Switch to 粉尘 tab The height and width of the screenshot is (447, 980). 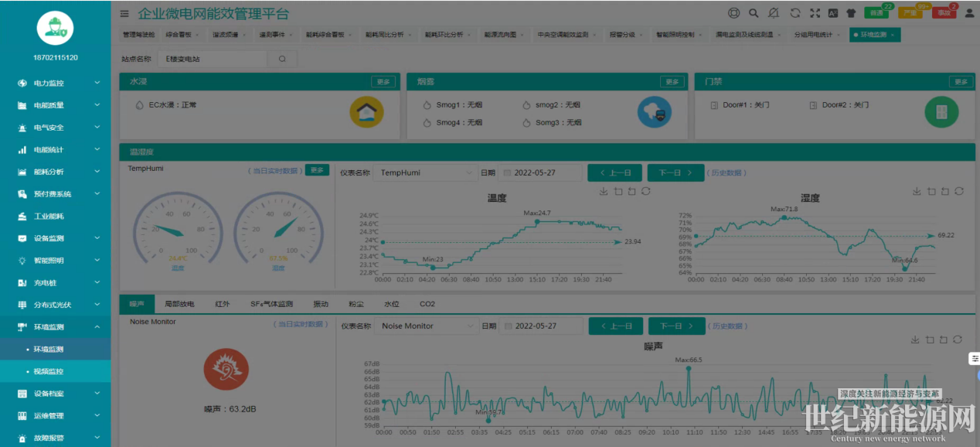click(x=356, y=304)
